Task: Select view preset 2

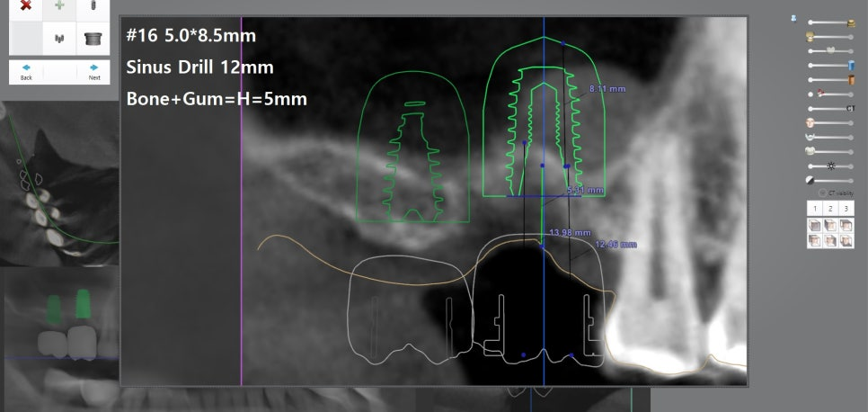Action: coord(830,209)
